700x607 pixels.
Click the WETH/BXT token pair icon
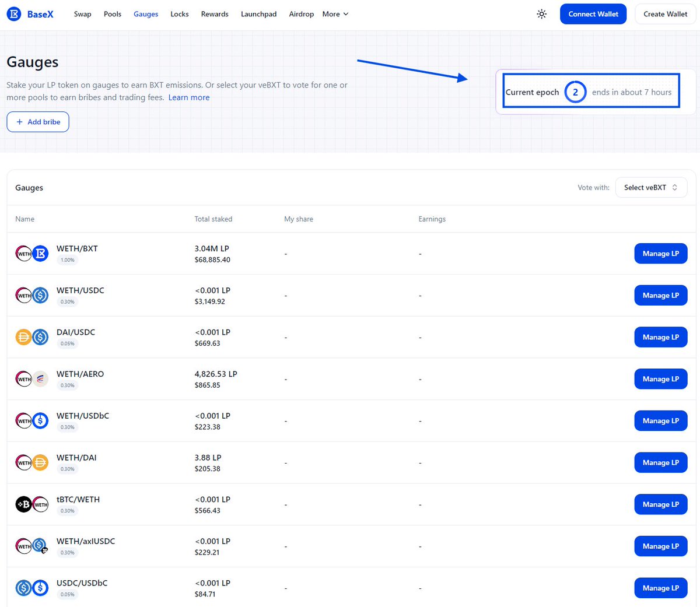(x=32, y=254)
